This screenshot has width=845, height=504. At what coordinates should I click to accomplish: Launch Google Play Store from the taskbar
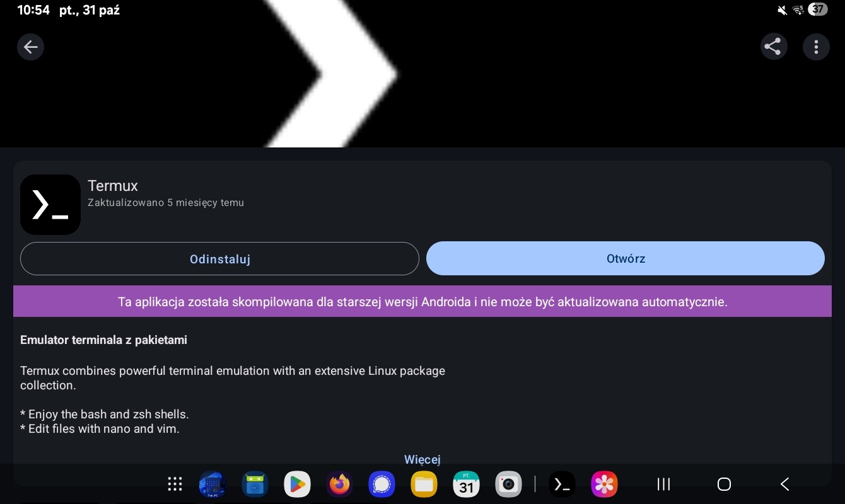click(x=297, y=484)
